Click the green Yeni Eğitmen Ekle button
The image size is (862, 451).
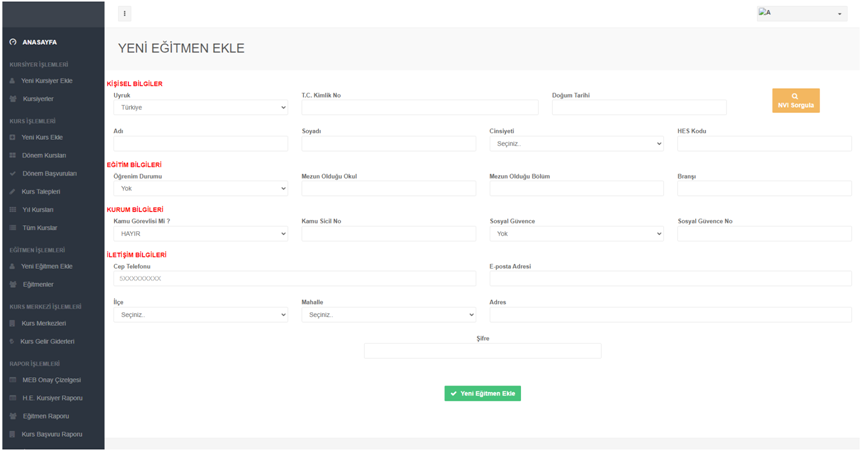pyautogui.click(x=482, y=394)
